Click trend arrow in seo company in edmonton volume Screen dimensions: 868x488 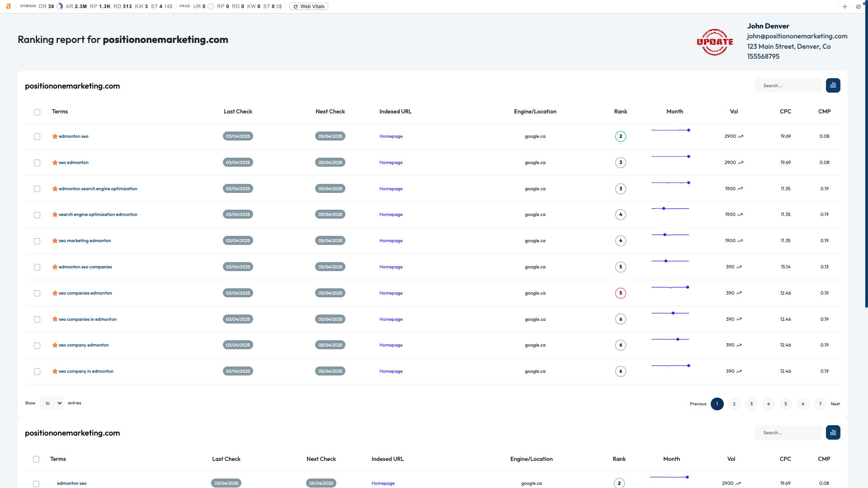click(739, 371)
